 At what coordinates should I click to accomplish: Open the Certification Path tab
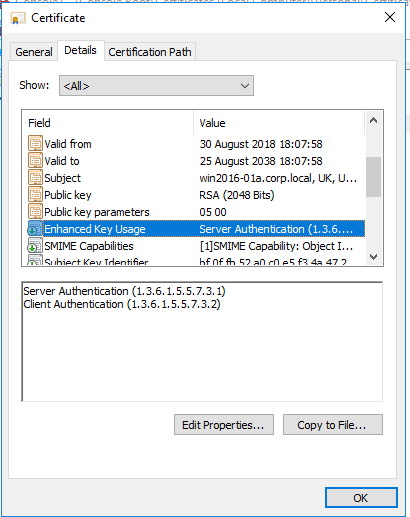pos(150,52)
